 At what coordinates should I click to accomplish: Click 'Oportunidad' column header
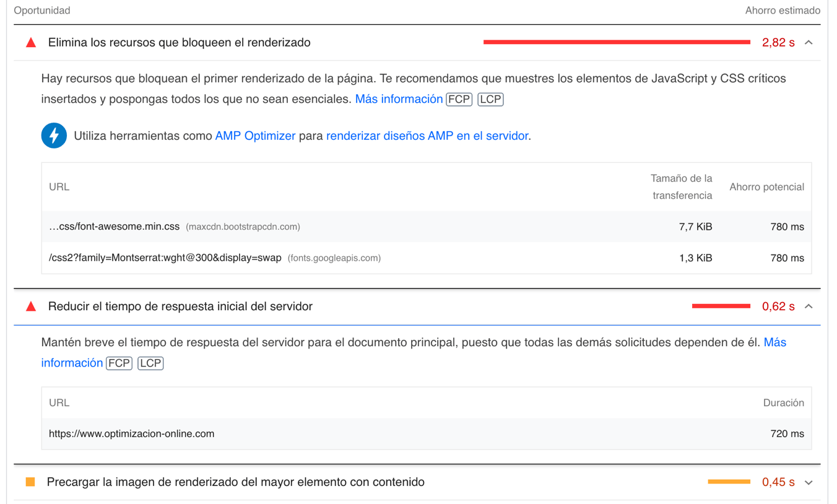tap(42, 11)
